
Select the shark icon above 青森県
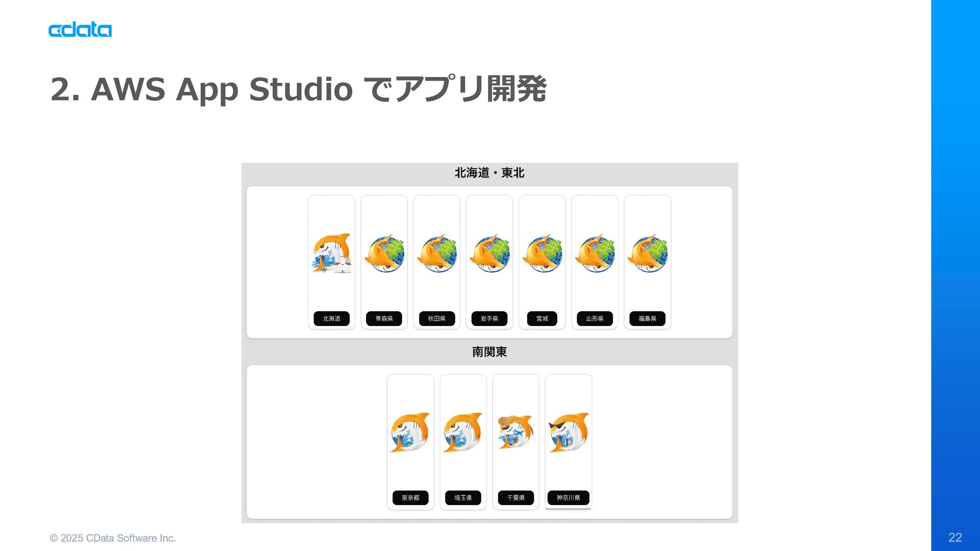[384, 254]
